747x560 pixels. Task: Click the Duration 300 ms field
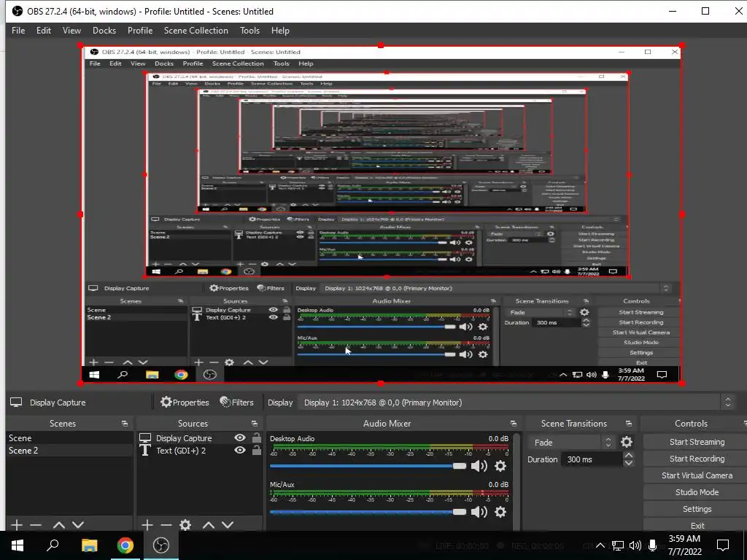(x=592, y=459)
